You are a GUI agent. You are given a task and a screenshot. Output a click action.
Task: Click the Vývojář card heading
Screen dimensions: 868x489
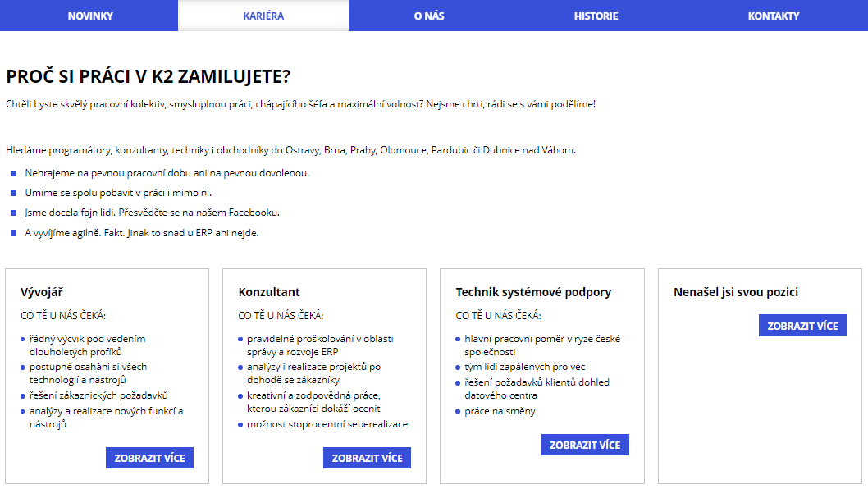pos(41,292)
